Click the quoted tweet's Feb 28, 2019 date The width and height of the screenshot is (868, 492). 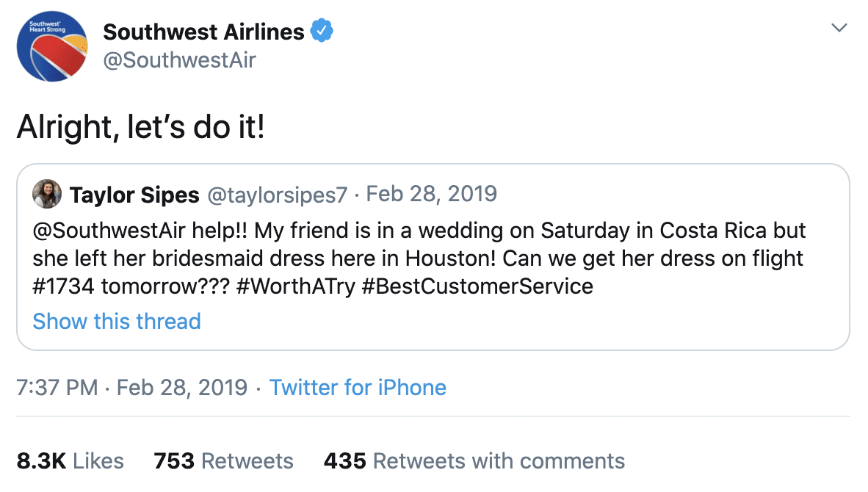pos(431,194)
